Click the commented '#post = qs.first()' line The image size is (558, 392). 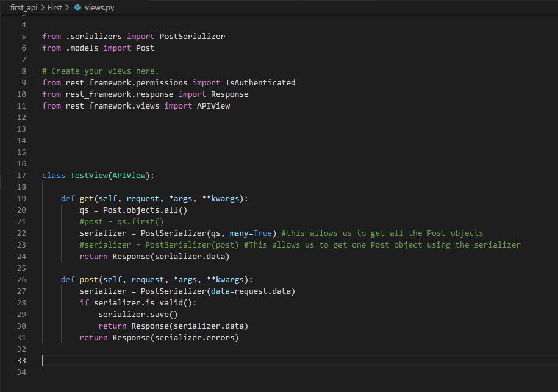pos(122,222)
